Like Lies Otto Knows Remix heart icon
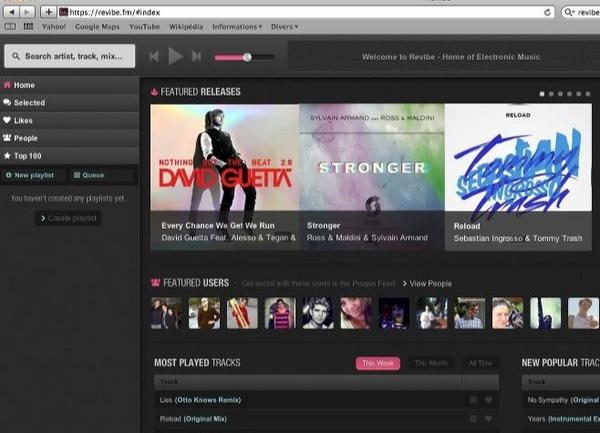 pos(489,400)
